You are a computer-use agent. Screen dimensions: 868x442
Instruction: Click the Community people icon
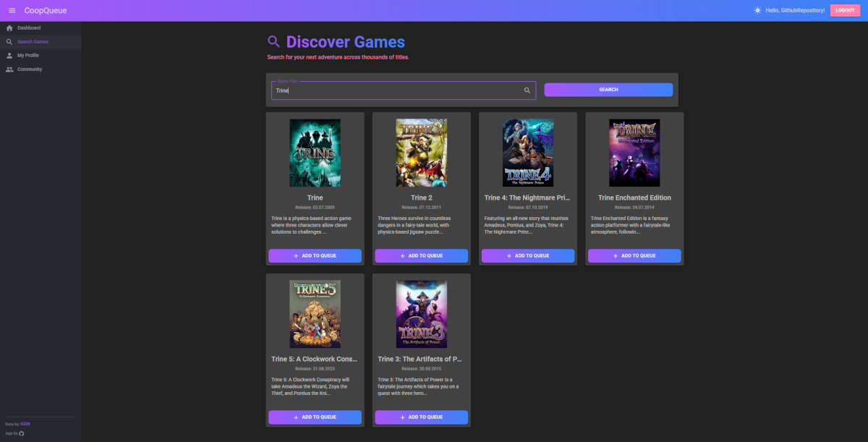tap(9, 69)
